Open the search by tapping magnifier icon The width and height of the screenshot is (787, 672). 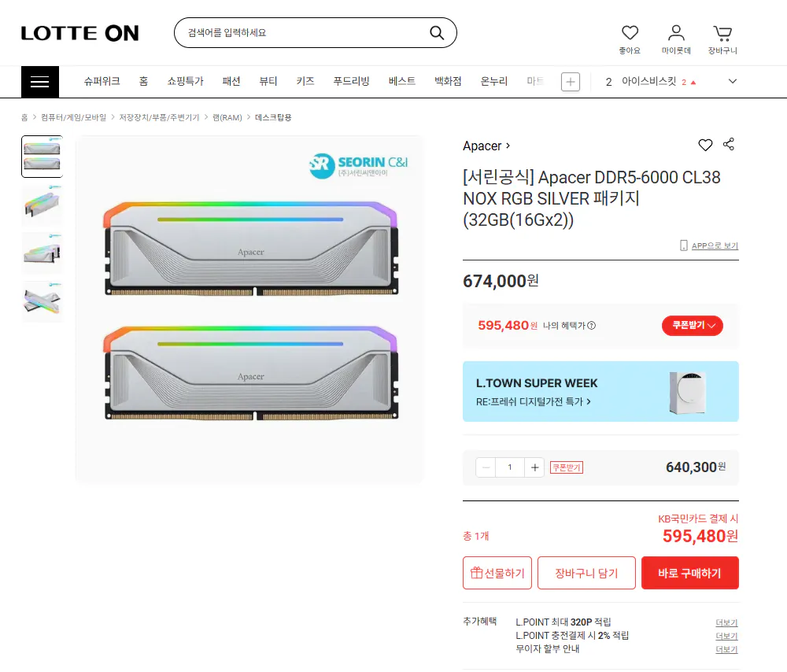tap(437, 32)
